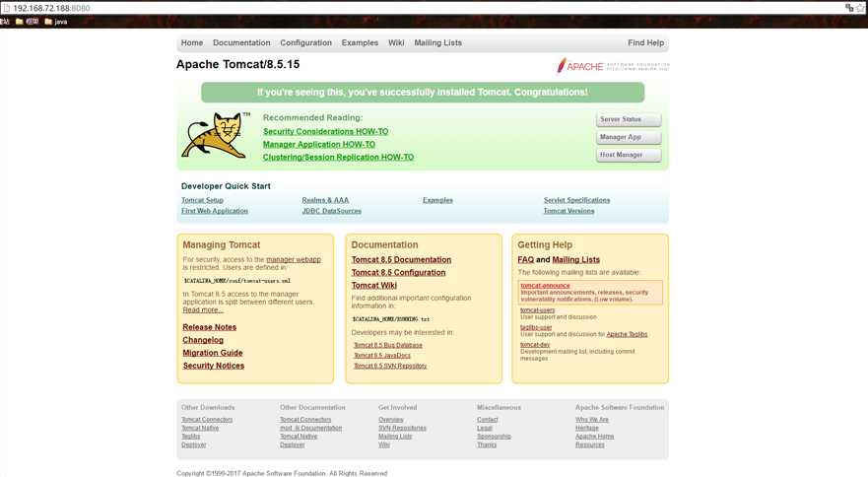868x477 pixels.
Task: Open the Apache Software Foundation logo link
Action: tap(613, 66)
